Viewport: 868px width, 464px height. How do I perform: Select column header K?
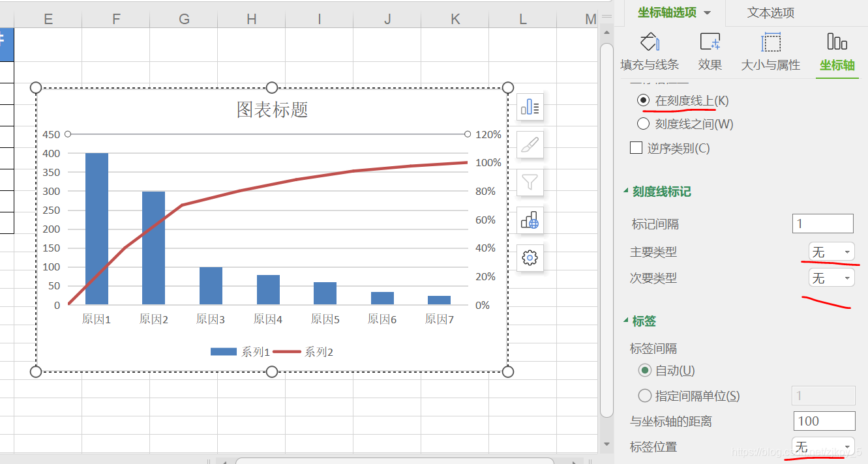pyautogui.click(x=455, y=19)
